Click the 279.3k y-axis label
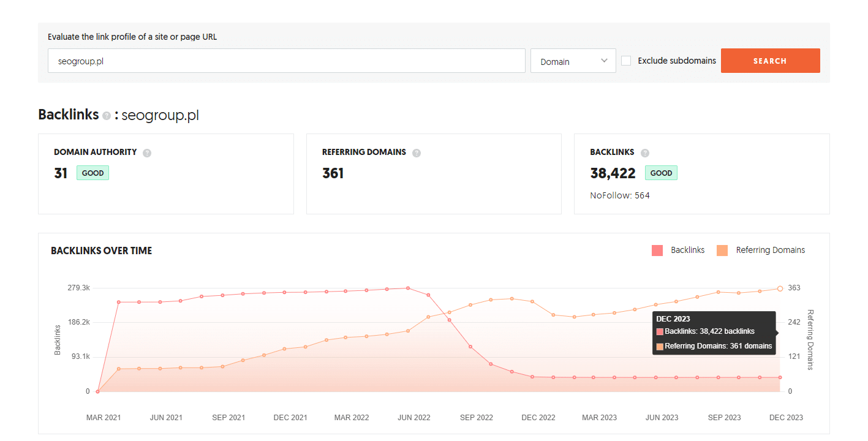This screenshot has width=868, height=441. coord(78,288)
